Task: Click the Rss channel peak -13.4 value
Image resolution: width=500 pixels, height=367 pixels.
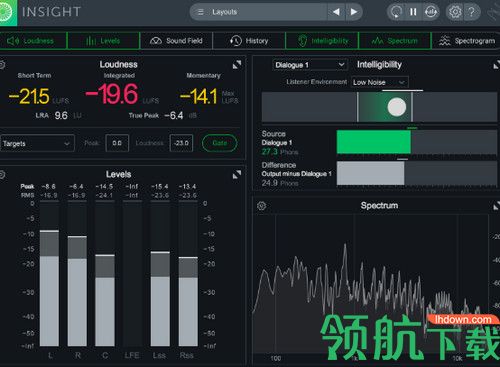Action: click(187, 186)
